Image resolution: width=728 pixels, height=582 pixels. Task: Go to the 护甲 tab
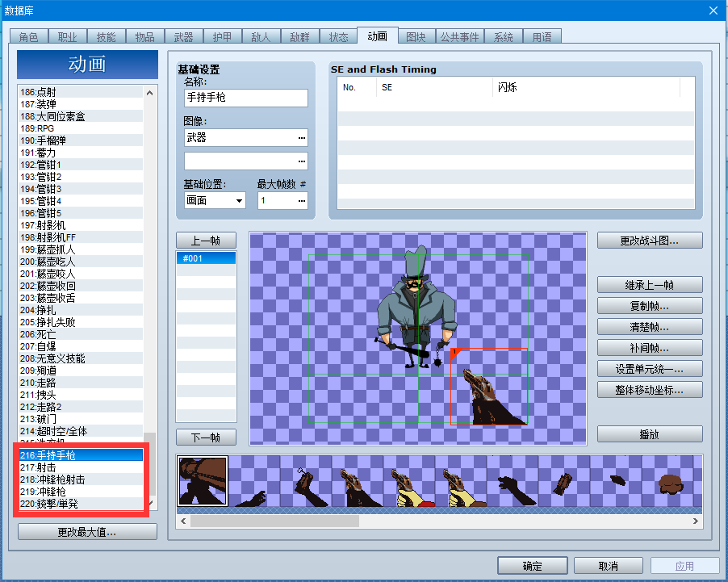click(223, 37)
